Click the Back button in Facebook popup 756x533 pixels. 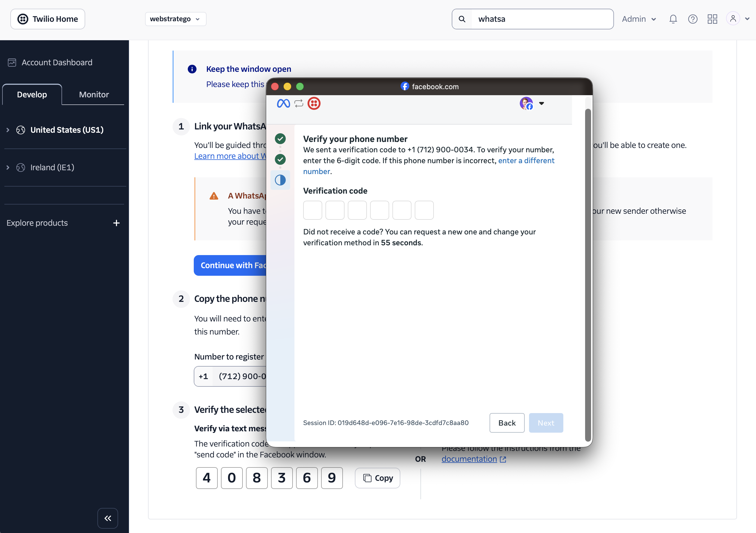click(x=507, y=423)
